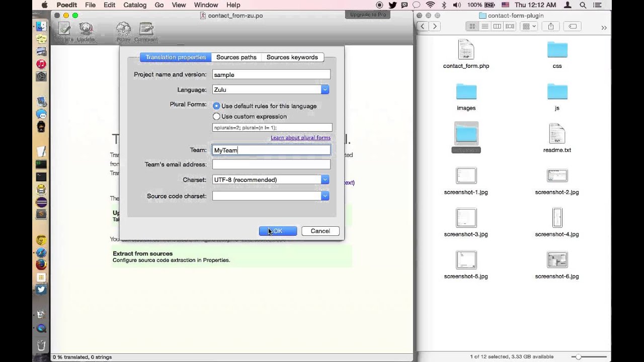This screenshot has height=362, width=644.
Task: Switch to the Sources keywords tab
Action: coord(292,57)
